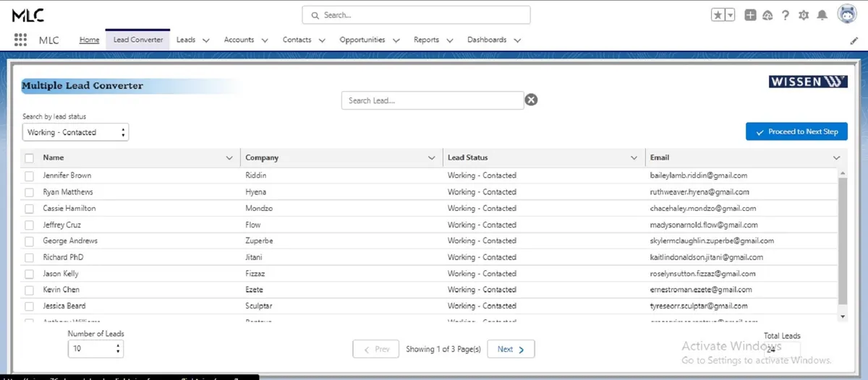Screen dimensions: 868x380
Task: Open the Help question mark icon
Action: [786, 15]
